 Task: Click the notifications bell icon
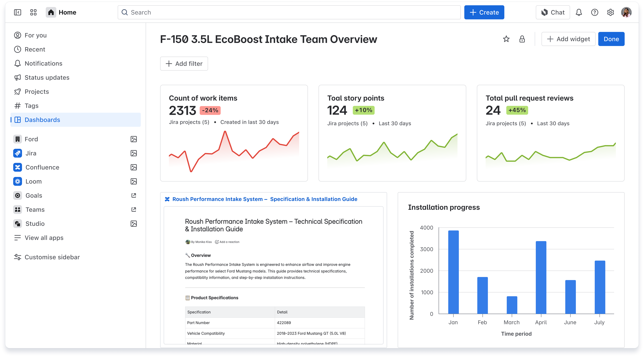(x=579, y=12)
